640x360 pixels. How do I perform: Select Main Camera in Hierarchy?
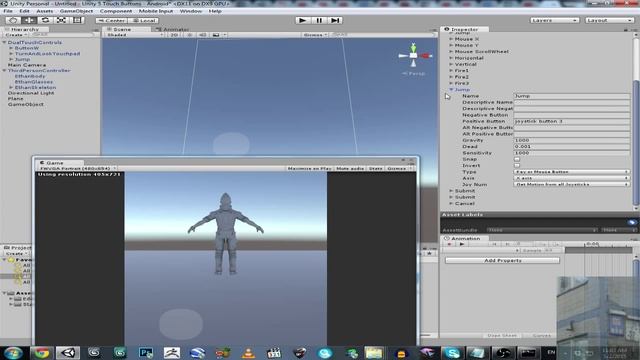(x=27, y=65)
